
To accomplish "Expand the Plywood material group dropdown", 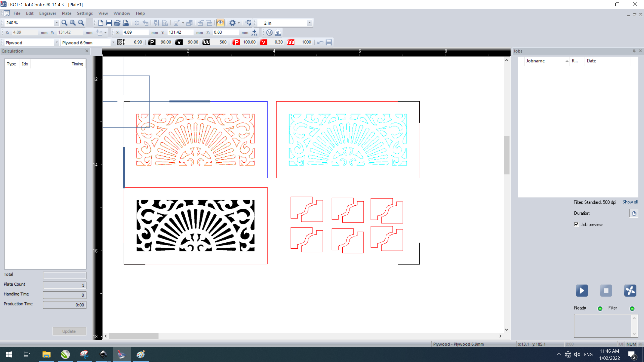I will tap(57, 42).
